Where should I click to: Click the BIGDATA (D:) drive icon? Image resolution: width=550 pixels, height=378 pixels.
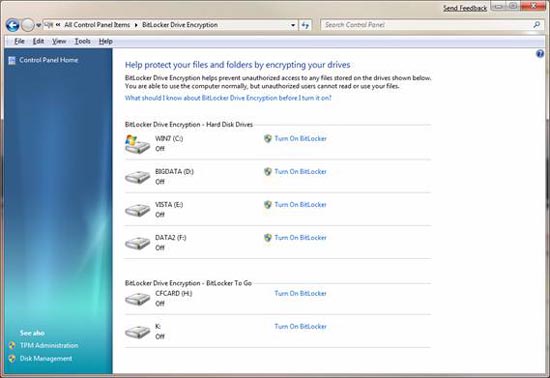pos(138,177)
